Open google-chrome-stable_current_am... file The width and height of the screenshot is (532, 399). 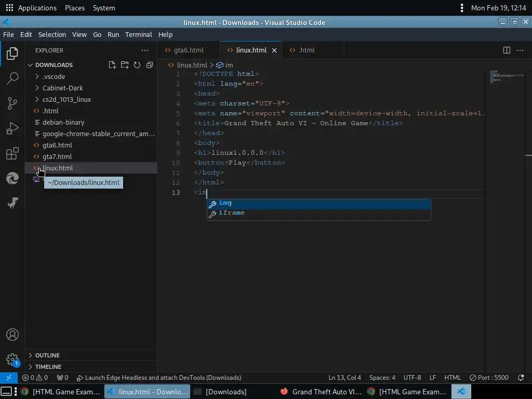point(91,134)
